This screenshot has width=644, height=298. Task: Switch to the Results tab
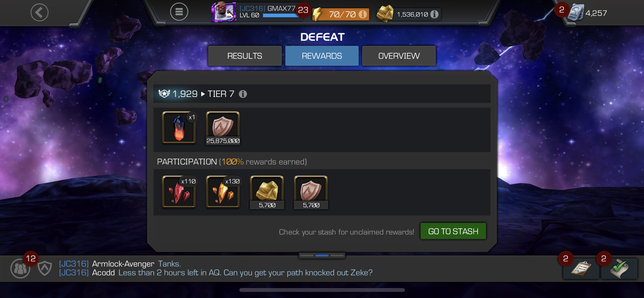pyautogui.click(x=245, y=56)
